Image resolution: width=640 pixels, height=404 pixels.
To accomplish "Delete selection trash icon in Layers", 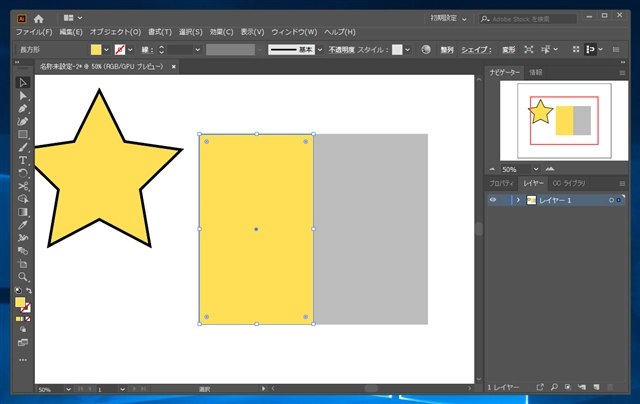I will point(610,387).
